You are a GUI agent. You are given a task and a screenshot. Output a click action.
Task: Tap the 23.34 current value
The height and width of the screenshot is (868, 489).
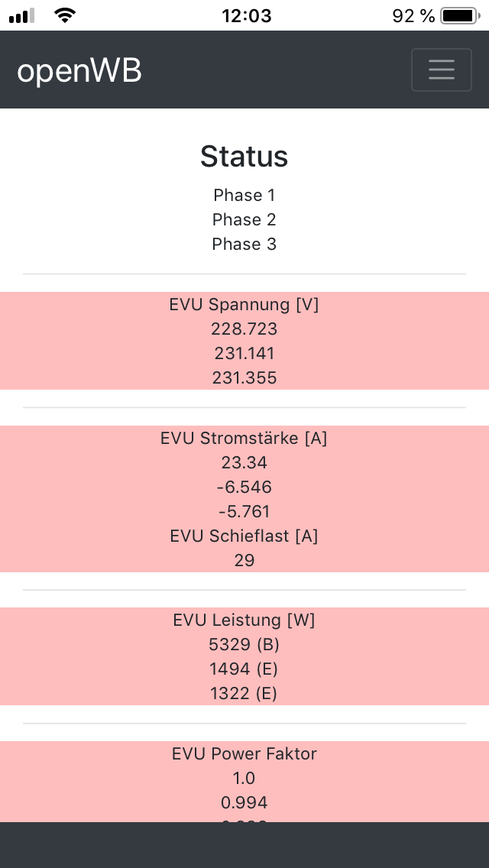tap(244, 463)
